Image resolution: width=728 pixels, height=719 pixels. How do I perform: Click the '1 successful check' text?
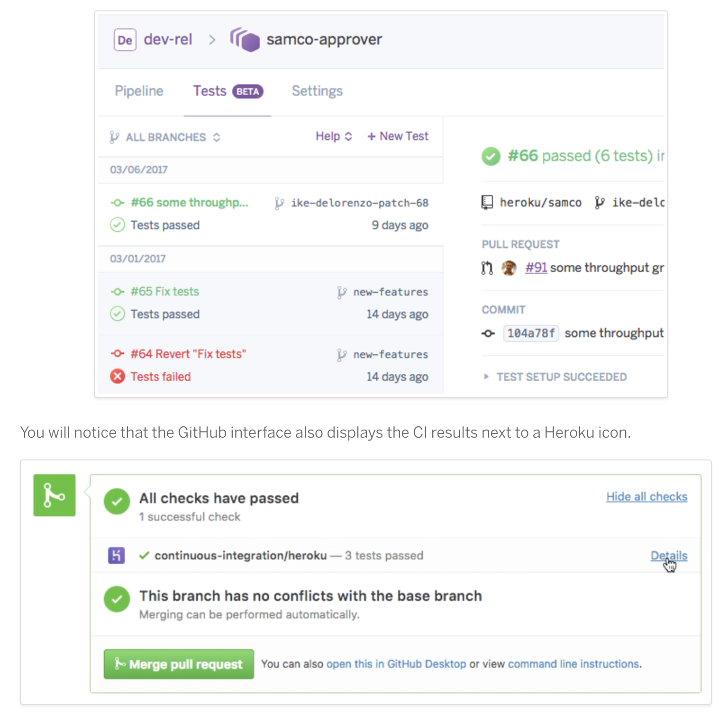tap(190, 517)
